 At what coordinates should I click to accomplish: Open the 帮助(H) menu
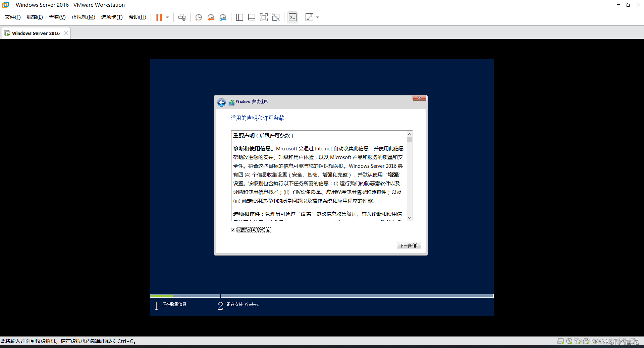point(138,17)
